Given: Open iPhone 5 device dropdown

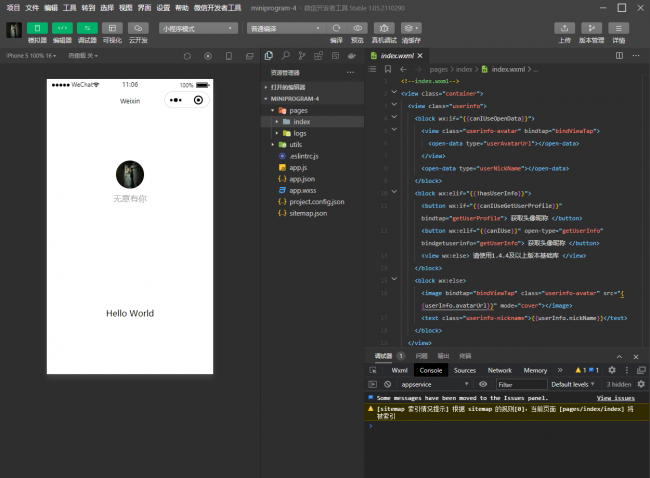Looking at the screenshot, I should pos(31,56).
